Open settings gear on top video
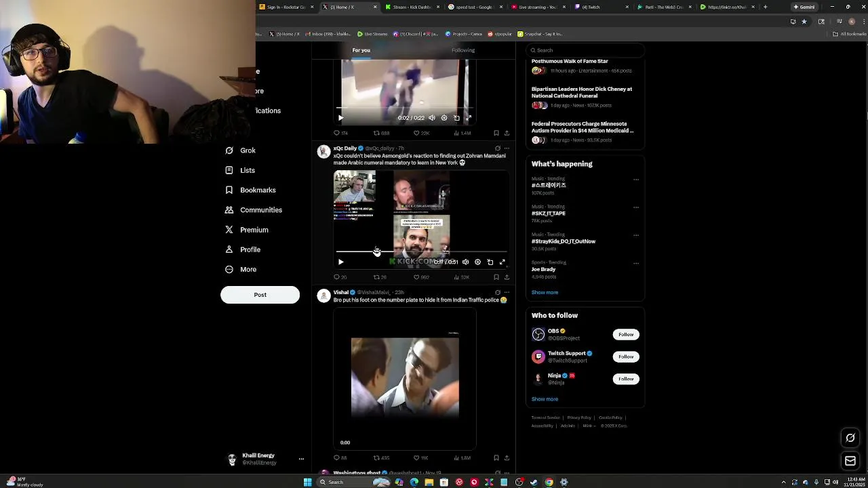The height and width of the screenshot is (488, 868). click(x=444, y=118)
